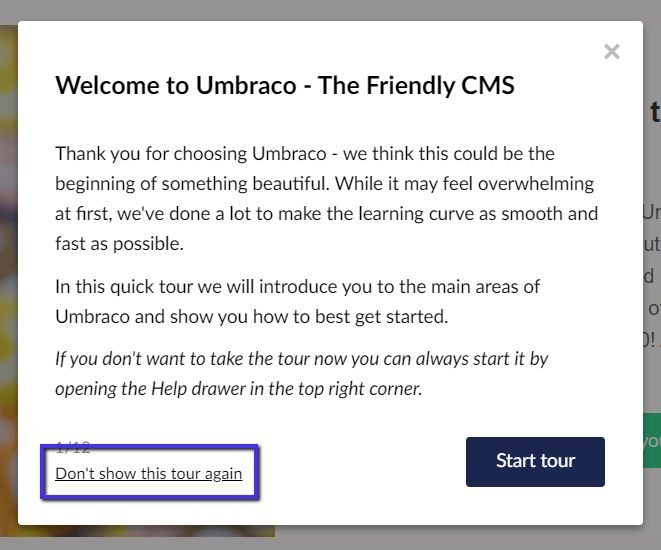
Task: Click the italic Help drawer hint text
Action: point(301,373)
